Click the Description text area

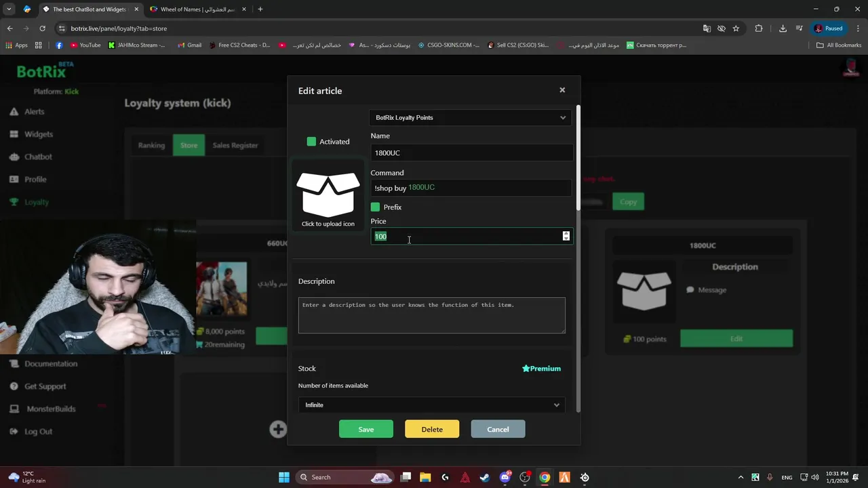[x=431, y=315]
